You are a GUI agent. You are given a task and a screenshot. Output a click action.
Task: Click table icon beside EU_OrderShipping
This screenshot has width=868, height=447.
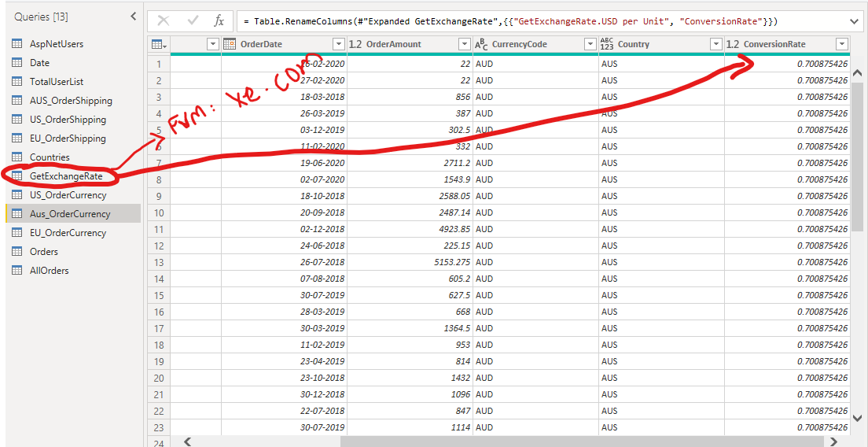coord(17,138)
